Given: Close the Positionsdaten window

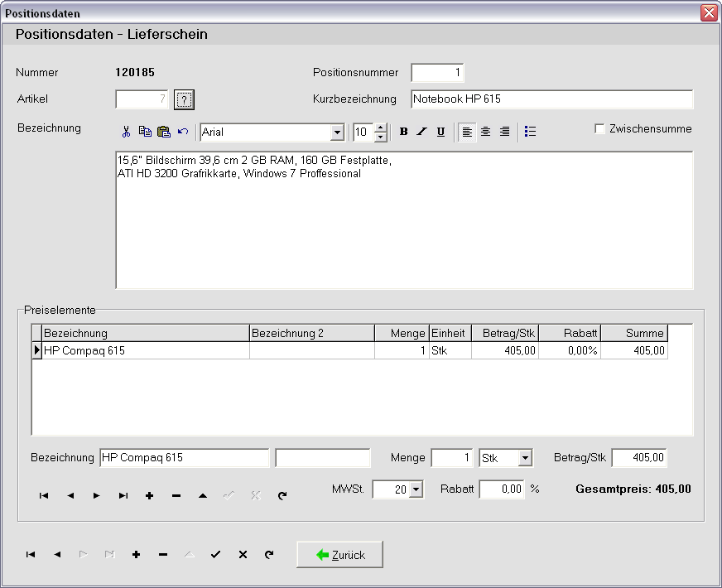Looking at the screenshot, I should click(709, 13).
